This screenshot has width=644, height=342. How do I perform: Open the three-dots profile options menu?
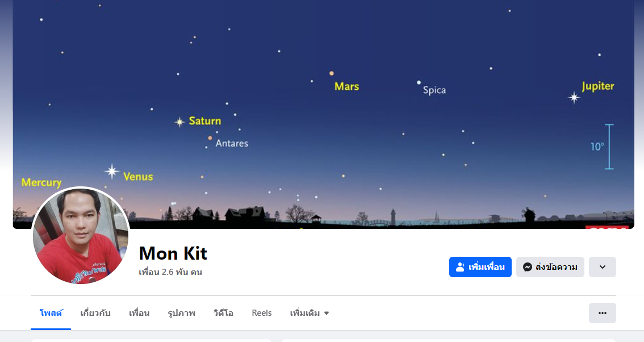[x=602, y=313]
